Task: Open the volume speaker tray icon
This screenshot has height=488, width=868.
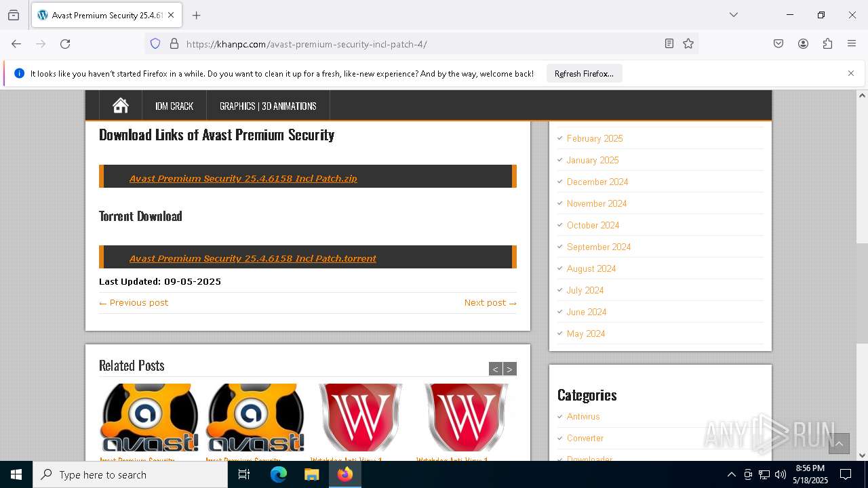Action: coord(781,474)
